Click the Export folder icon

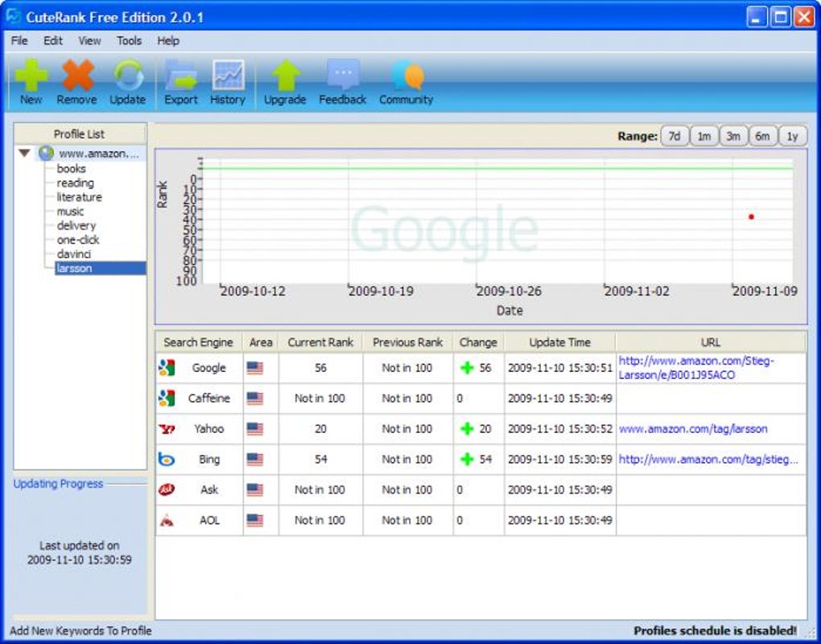(180, 76)
